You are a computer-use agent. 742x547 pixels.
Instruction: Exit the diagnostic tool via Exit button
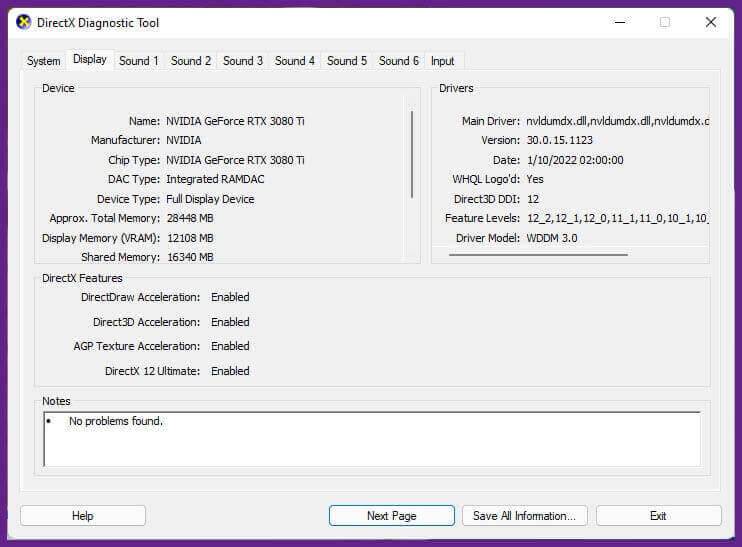point(658,515)
